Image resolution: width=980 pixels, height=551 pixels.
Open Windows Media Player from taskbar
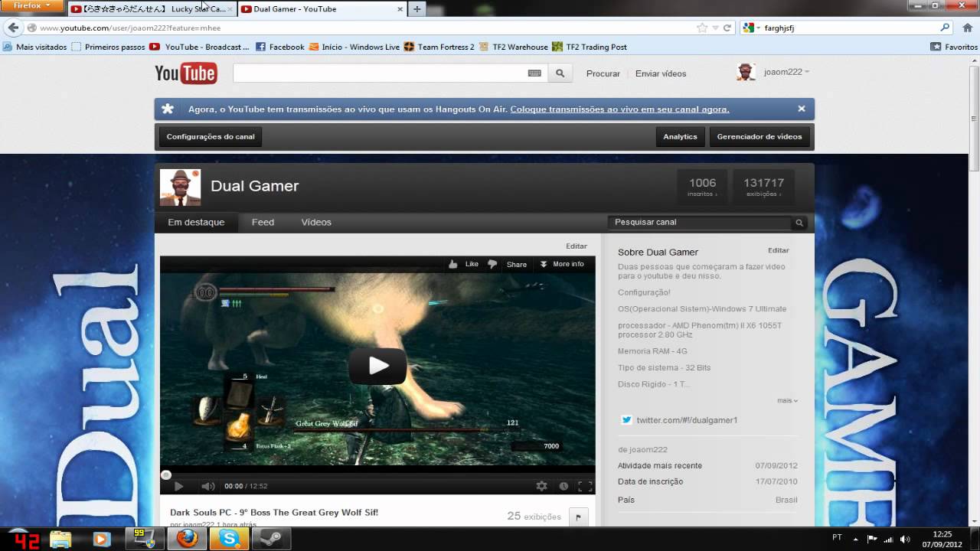(101, 539)
